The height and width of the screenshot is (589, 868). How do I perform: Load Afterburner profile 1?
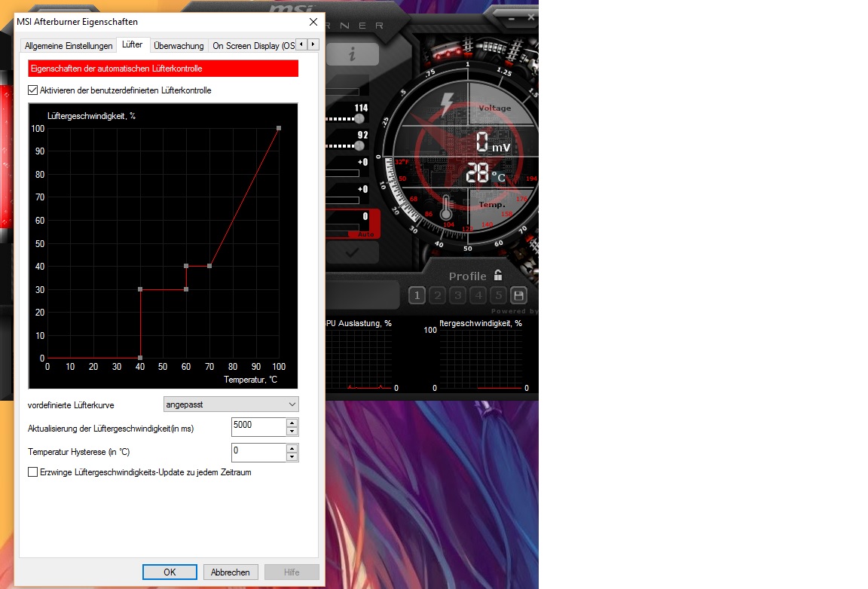click(x=417, y=295)
